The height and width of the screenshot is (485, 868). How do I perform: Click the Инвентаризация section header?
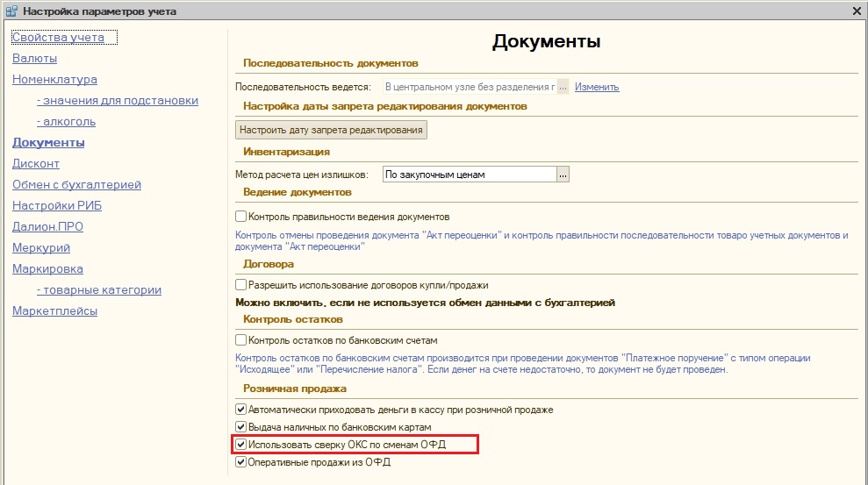pyautogui.click(x=287, y=152)
